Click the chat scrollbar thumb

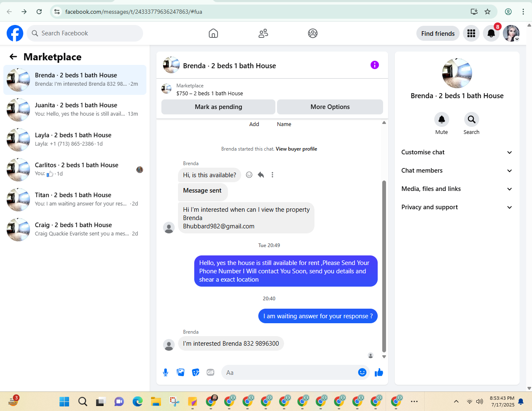click(x=384, y=266)
